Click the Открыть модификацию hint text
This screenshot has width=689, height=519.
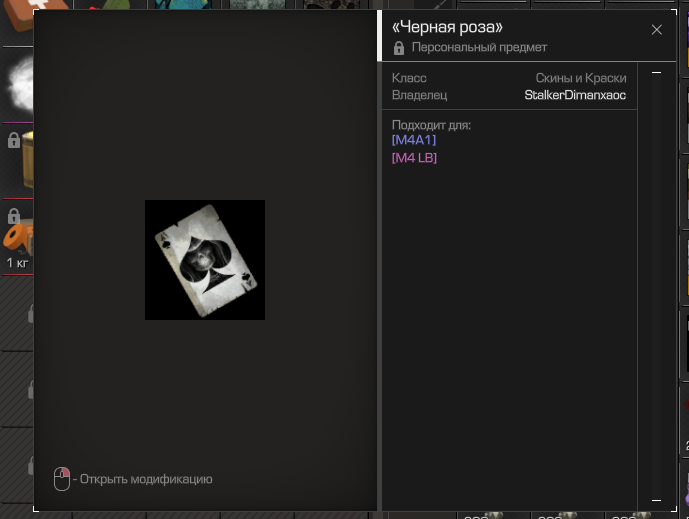[x=146, y=479]
